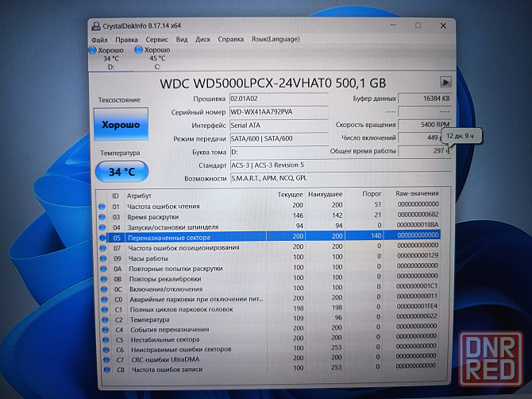Click the 34 °C temperature button

122,172
